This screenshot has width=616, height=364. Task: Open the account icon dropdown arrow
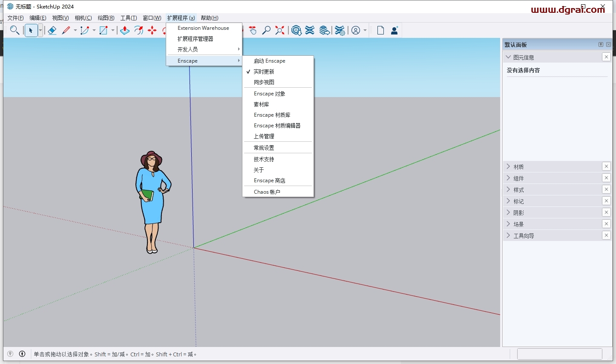(365, 30)
